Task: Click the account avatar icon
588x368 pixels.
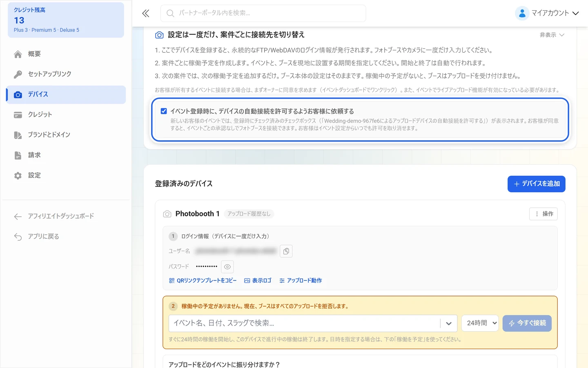Action: (522, 13)
